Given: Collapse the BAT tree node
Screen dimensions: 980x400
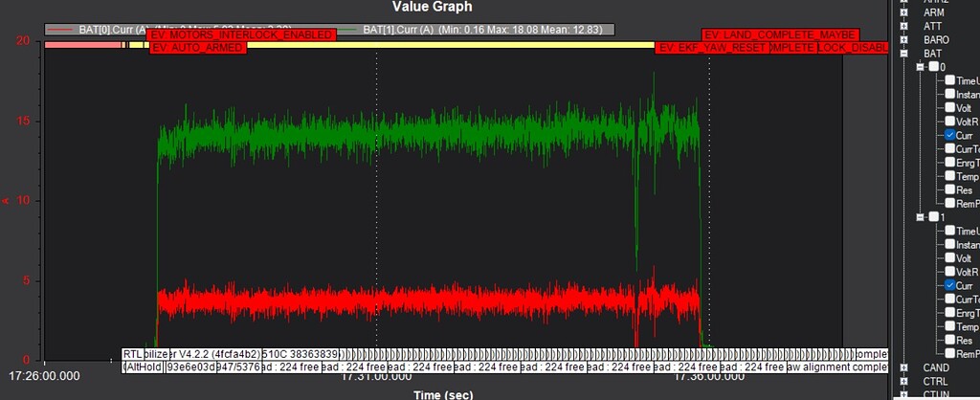Looking at the screenshot, I should coord(904,55).
